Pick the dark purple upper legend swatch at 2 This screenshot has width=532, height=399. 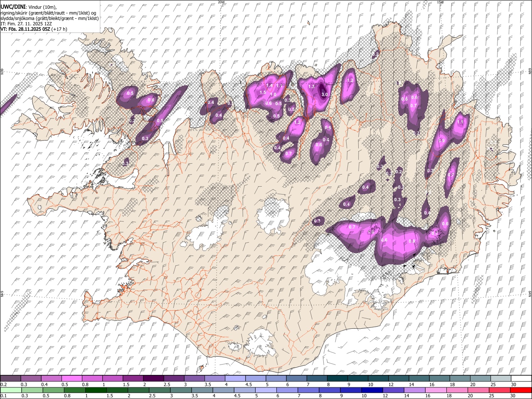tap(153, 378)
